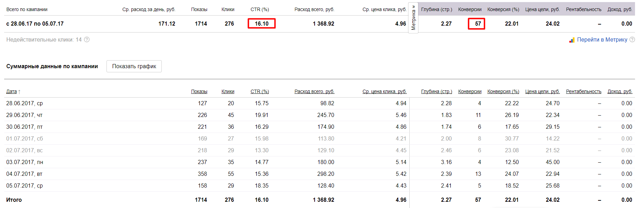The image size is (644, 208).
Task: Sort by underlined Рентабельность header
Action: click(x=584, y=91)
